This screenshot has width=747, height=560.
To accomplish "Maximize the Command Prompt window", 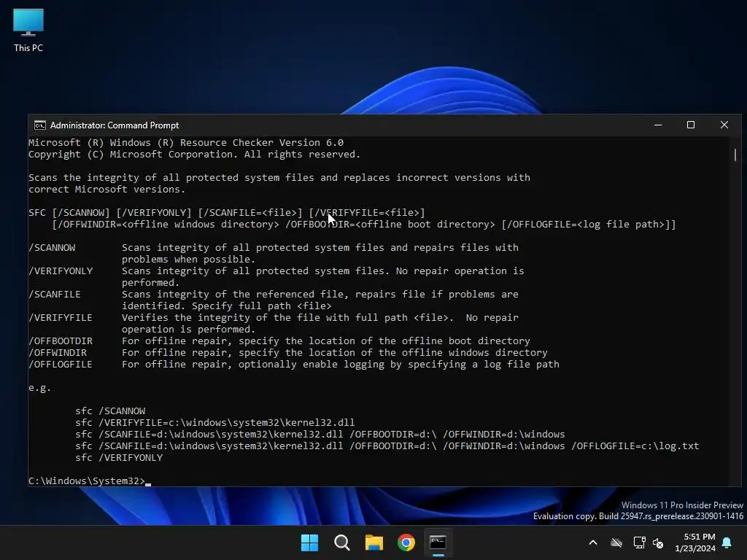I will (x=691, y=125).
